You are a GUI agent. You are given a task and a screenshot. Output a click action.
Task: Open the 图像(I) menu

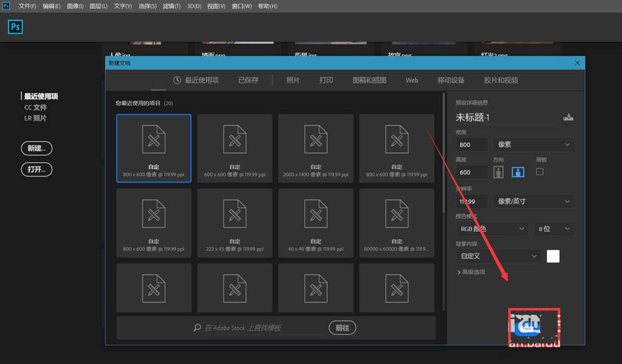[x=75, y=6]
